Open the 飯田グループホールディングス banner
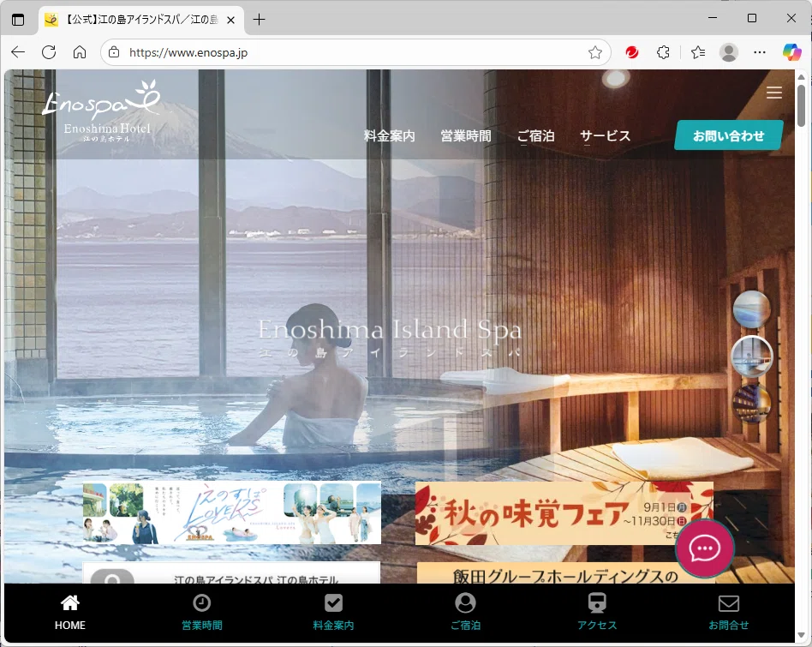The image size is (812, 647). tap(565, 573)
